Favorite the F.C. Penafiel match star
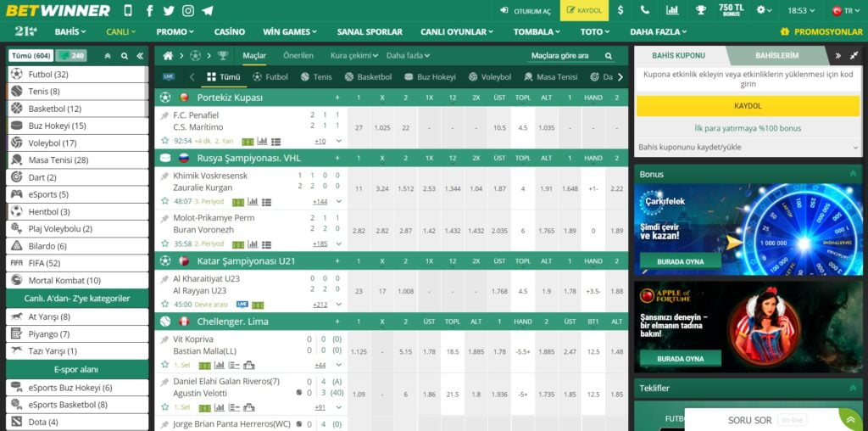 pos(164,141)
